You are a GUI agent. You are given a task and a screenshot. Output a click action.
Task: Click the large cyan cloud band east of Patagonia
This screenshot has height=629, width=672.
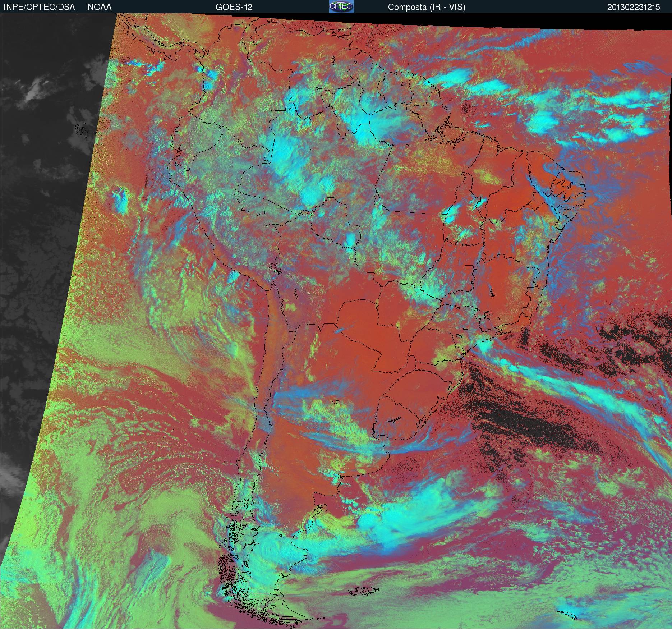click(413, 518)
